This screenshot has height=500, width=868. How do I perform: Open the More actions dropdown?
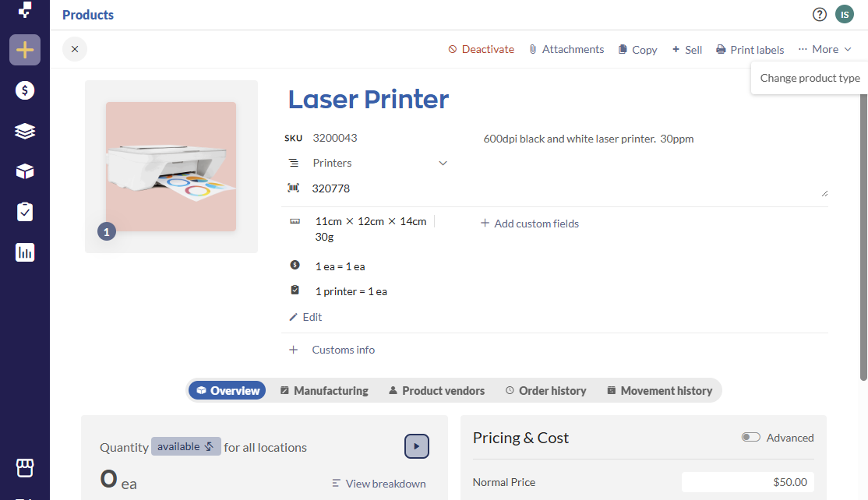point(824,49)
